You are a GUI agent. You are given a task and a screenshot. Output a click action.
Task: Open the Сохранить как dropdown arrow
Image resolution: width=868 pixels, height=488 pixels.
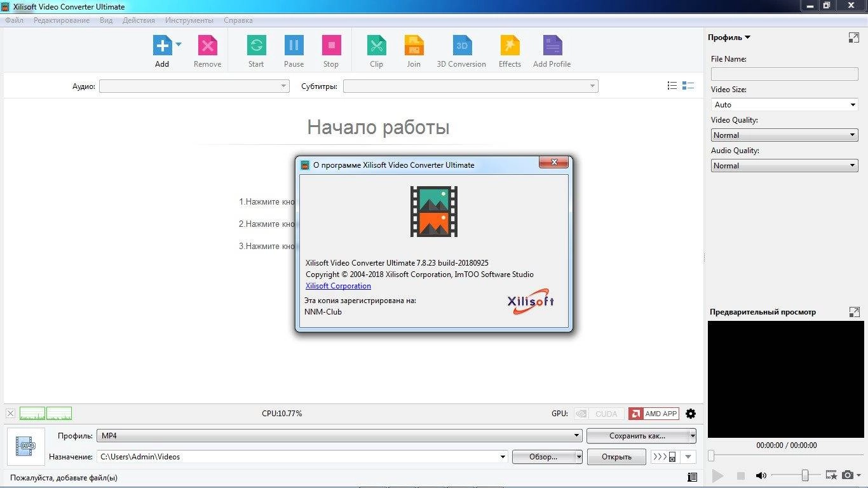[693, 436]
